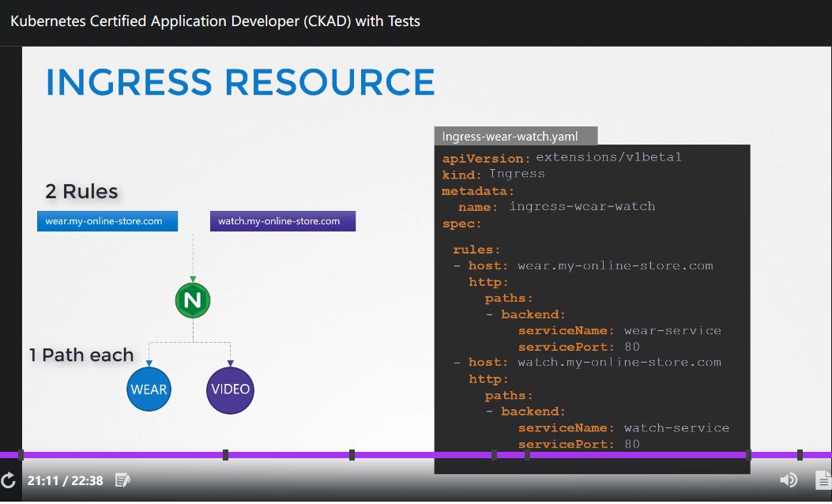
Task: Click the Ingress-wear-watch.yaml file tab label
Action: click(516, 136)
